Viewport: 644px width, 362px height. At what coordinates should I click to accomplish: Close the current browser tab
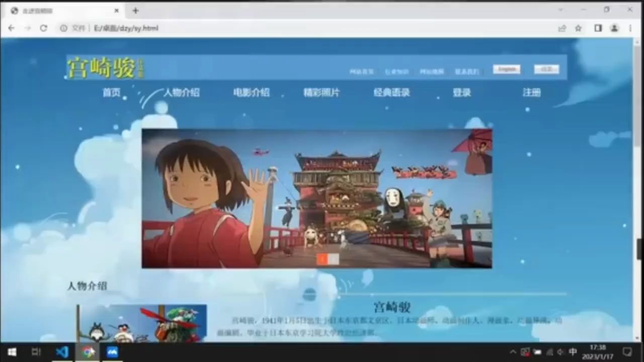[x=117, y=10]
